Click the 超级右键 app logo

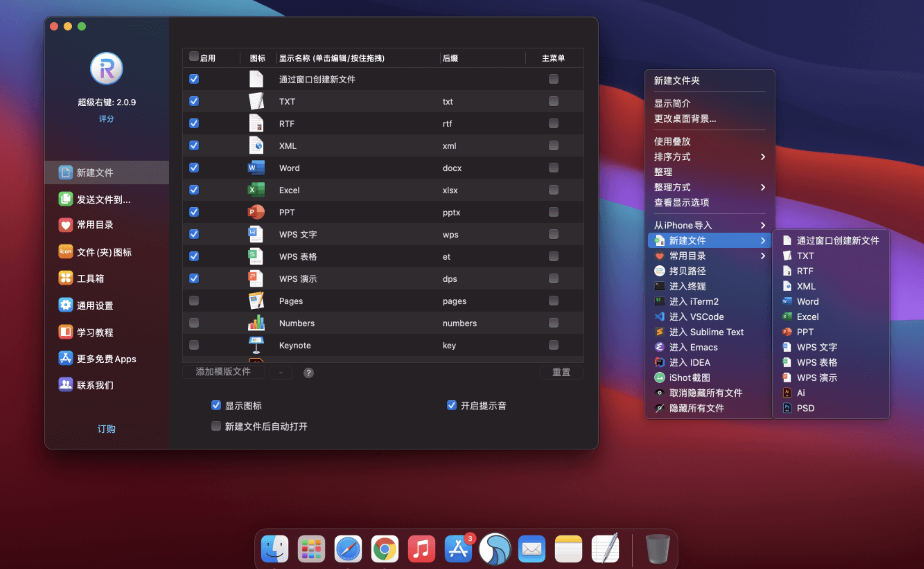(107, 68)
